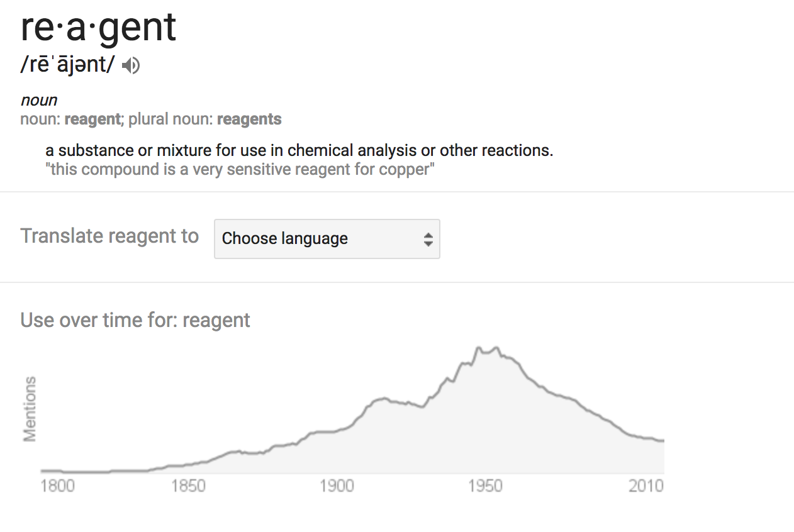This screenshot has height=532, width=794.
Task: Click the 1800 year label on the graph
Action: coord(57,487)
